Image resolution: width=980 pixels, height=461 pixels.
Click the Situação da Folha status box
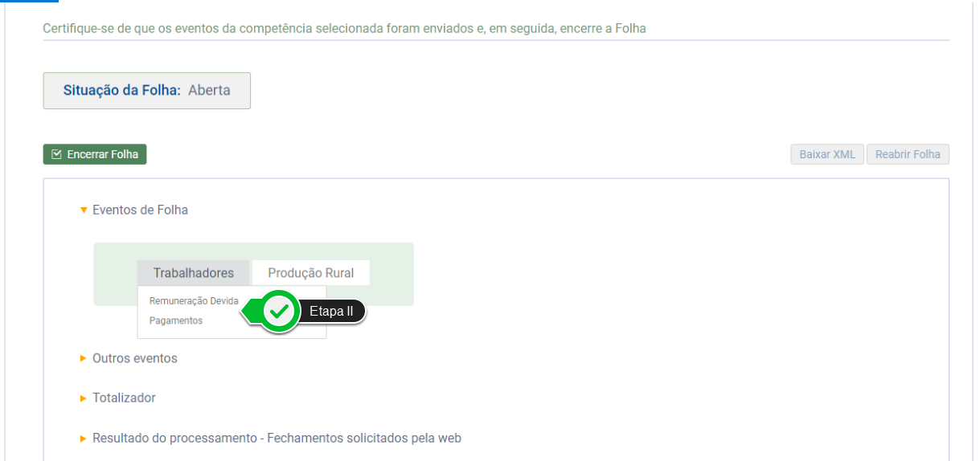[146, 91]
